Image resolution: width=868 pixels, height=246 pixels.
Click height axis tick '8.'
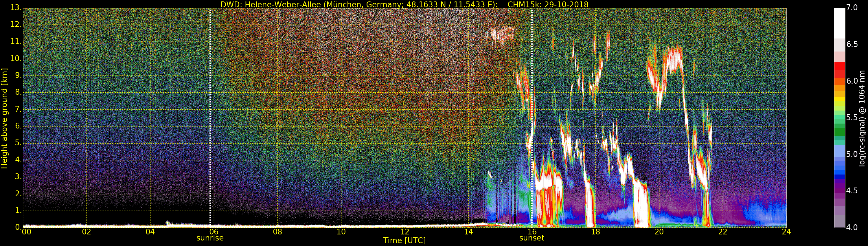pyautogui.click(x=18, y=92)
